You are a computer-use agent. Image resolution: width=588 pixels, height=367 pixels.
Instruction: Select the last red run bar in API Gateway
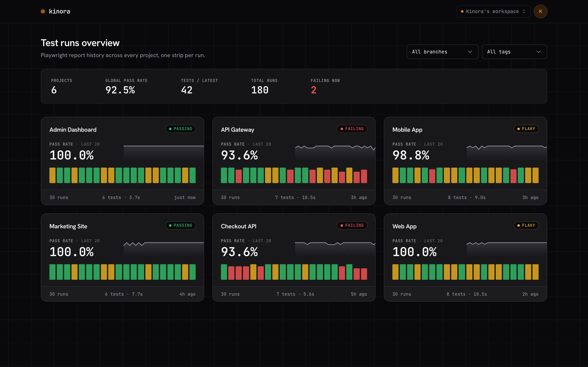pyautogui.click(x=364, y=176)
